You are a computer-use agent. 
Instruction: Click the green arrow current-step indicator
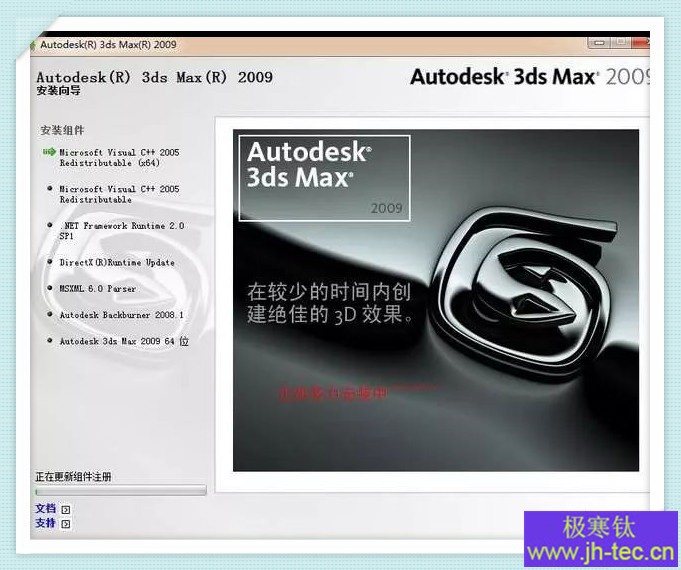pyautogui.click(x=49, y=152)
